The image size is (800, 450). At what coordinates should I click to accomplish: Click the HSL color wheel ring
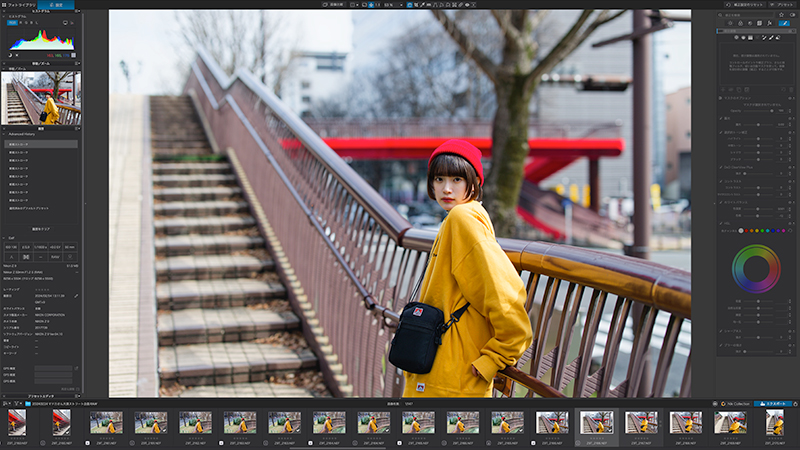pyautogui.click(x=756, y=269)
